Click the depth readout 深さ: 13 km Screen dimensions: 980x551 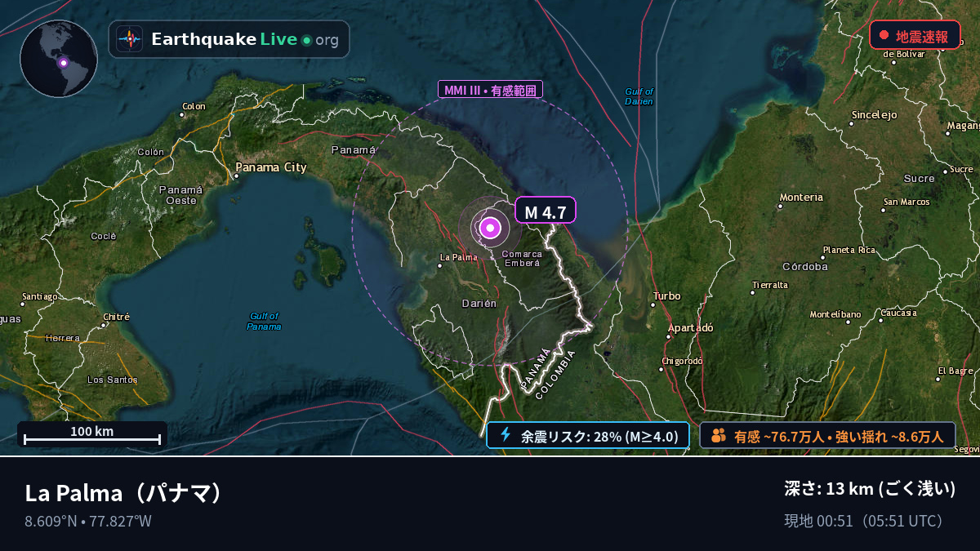click(x=870, y=489)
